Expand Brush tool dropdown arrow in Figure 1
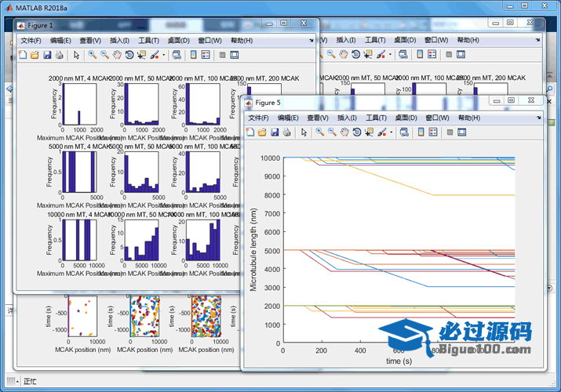 162,55
